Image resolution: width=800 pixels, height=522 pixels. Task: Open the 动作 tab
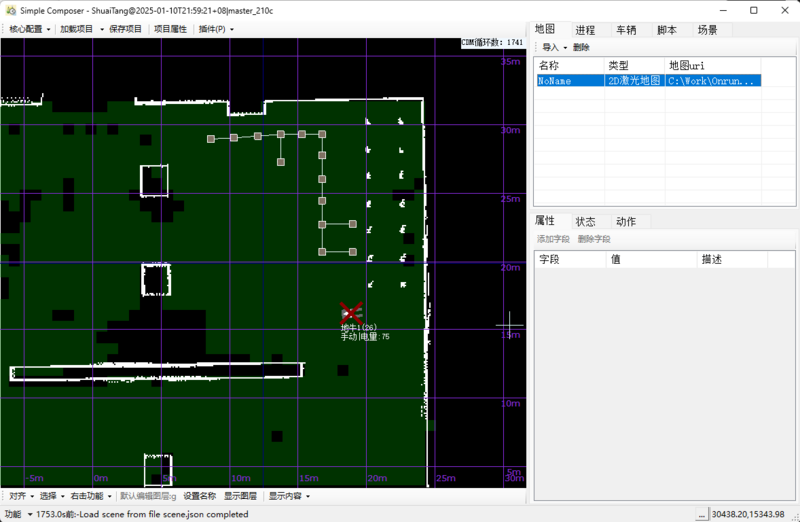pos(626,221)
